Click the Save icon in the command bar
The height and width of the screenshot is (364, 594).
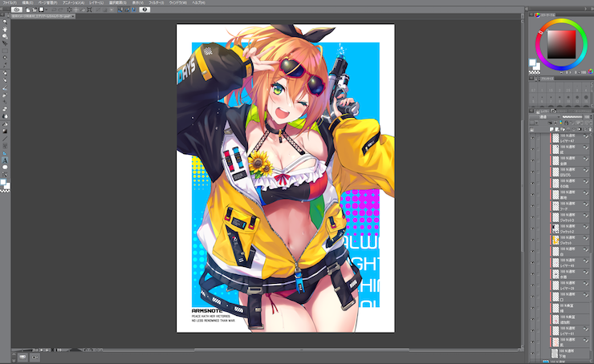point(41,10)
